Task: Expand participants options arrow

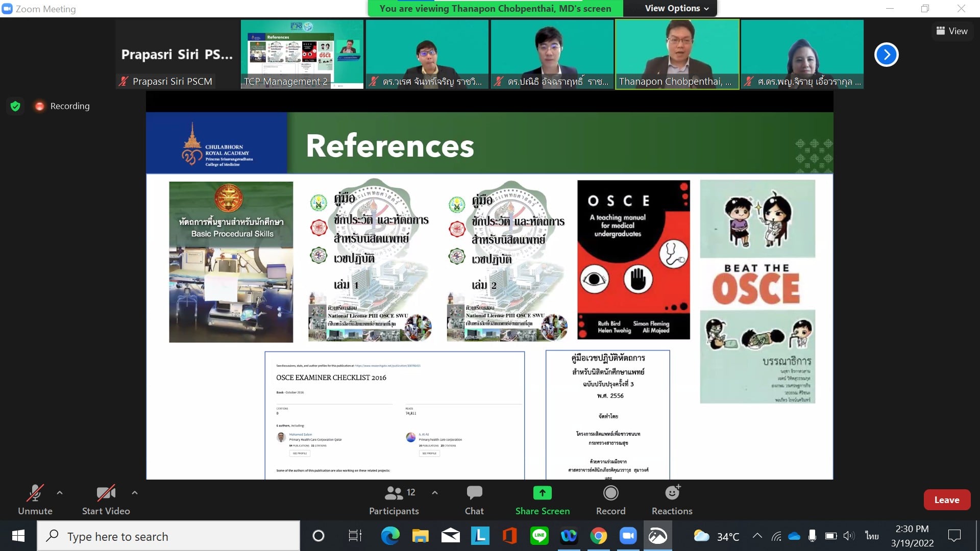Action: (x=435, y=493)
